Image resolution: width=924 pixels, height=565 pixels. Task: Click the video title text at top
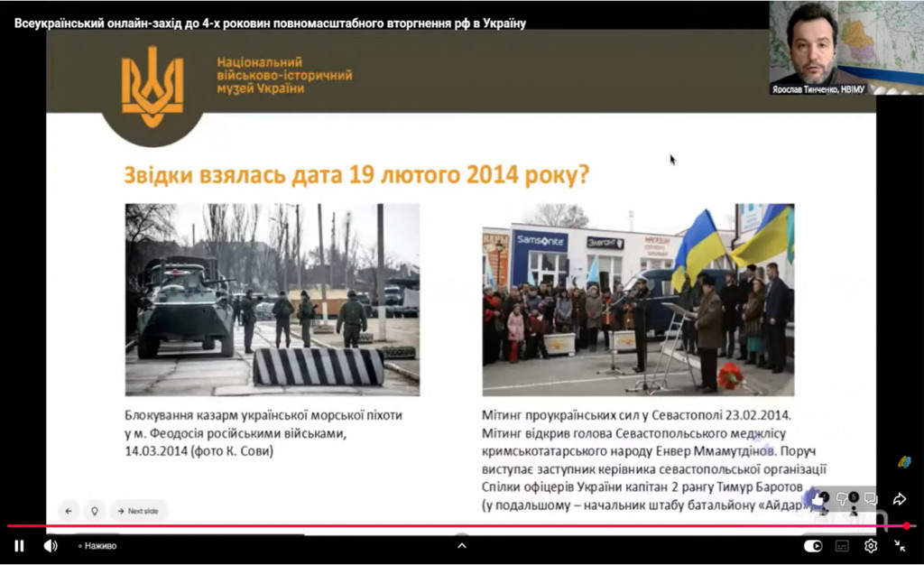(x=270, y=23)
